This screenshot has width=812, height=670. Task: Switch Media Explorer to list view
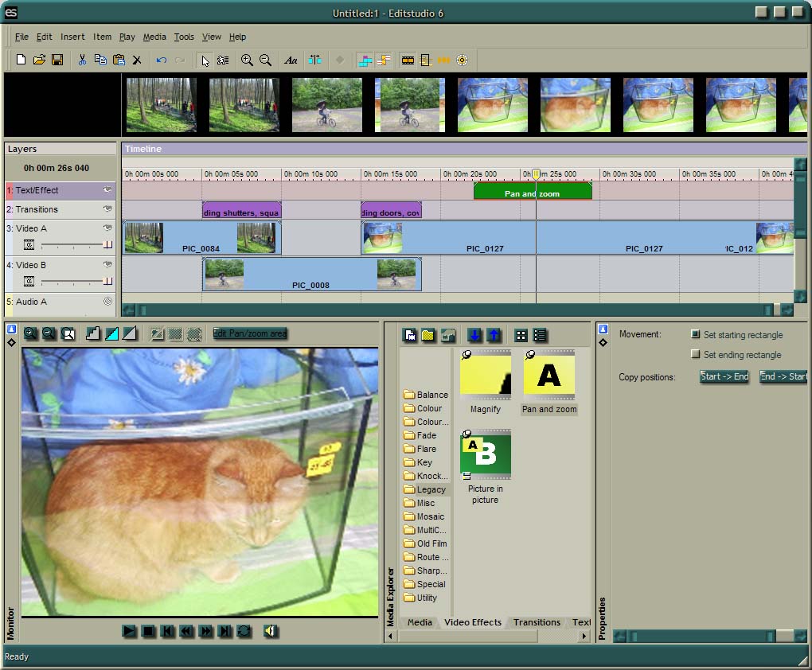[x=540, y=335]
